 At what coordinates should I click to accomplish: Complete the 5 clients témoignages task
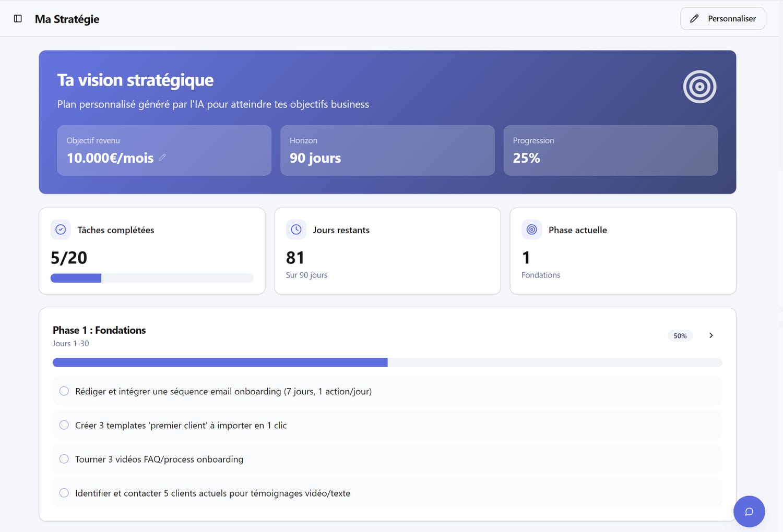point(64,493)
